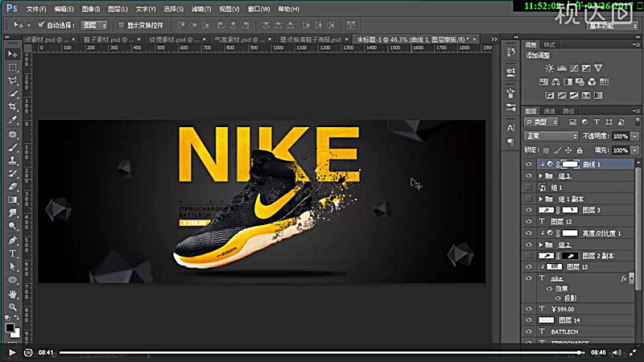The width and height of the screenshot is (644, 362).
Task: Select the History Brush tool
Action: coord(13,174)
